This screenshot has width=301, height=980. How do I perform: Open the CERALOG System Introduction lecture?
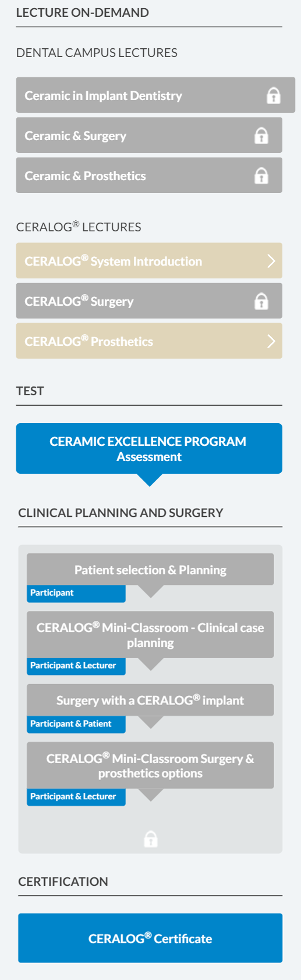click(149, 261)
